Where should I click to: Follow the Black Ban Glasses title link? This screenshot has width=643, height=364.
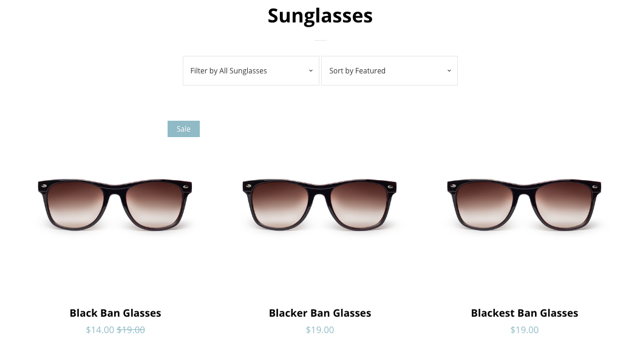pos(115,313)
